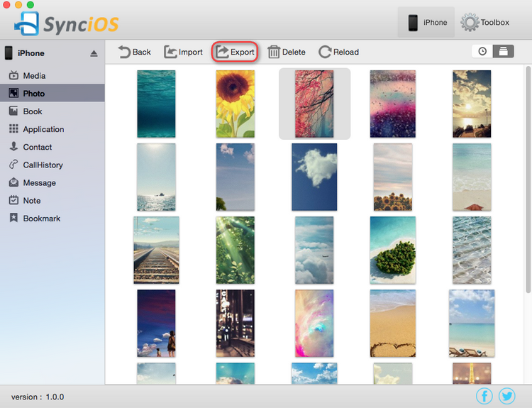The height and width of the screenshot is (408, 532).
Task: Select the pastel nebula photo
Action: point(314,323)
